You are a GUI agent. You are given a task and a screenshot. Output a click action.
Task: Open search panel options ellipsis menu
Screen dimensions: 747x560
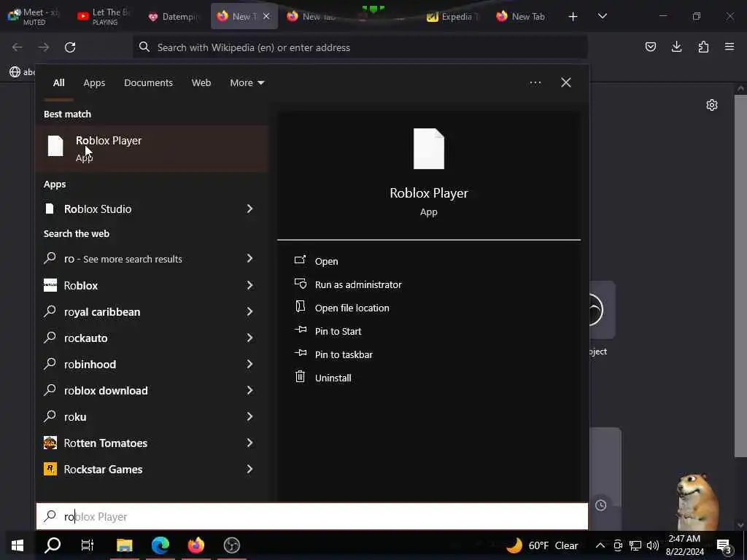click(x=535, y=83)
